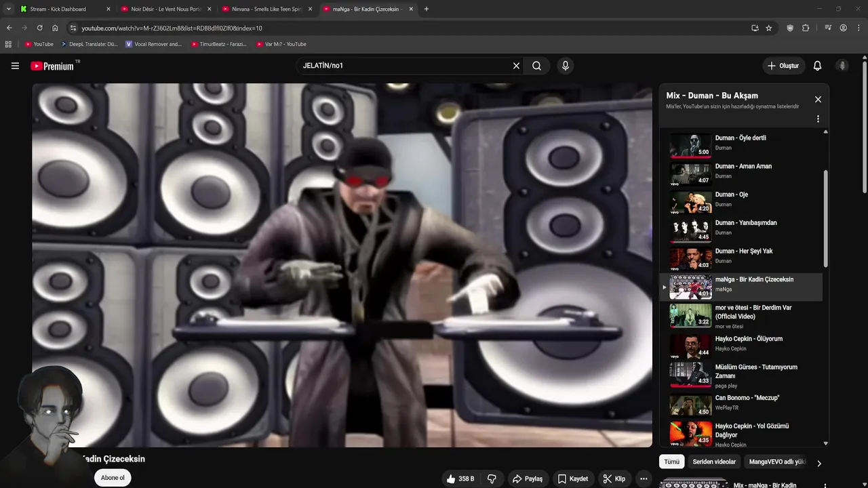868x488 pixels.
Task: Open Var Mı? - YouTube bookmark
Action: click(x=281, y=44)
